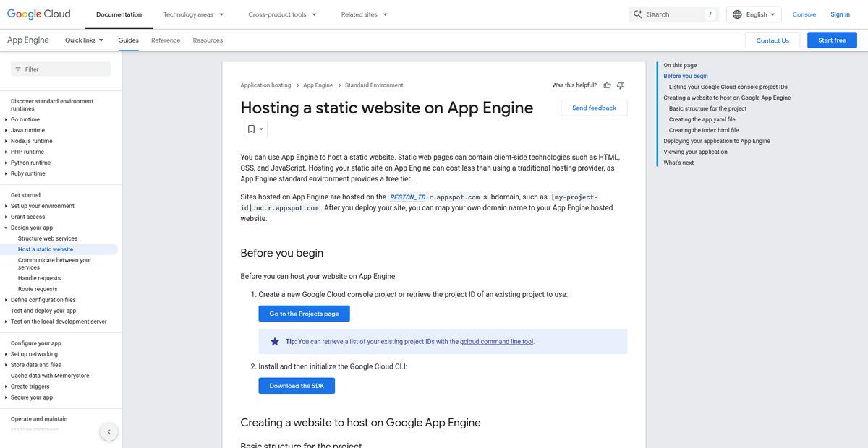868x448 pixels.
Task: Select the Documentation tab
Action: click(119, 14)
